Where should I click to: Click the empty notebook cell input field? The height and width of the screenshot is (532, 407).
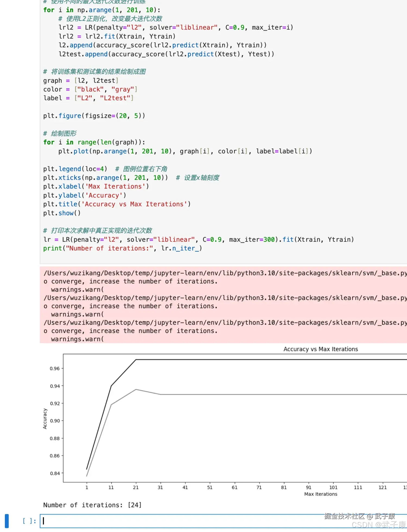pyautogui.click(x=223, y=521)
